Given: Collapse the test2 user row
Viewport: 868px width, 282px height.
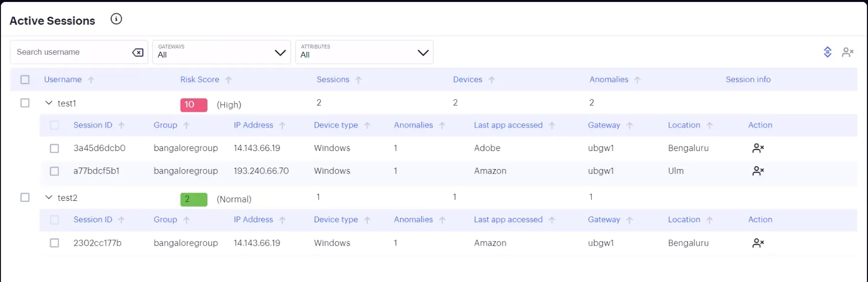Looking at the screenshot, I should 48,197.
